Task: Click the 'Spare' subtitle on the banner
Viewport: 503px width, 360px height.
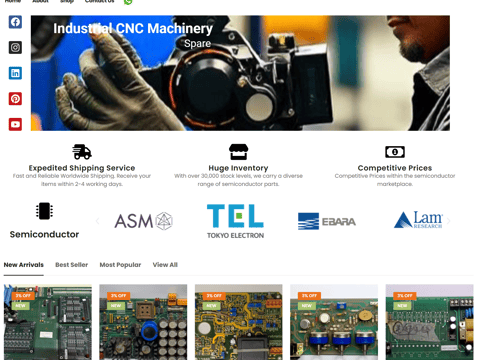Action: [198, 43]
